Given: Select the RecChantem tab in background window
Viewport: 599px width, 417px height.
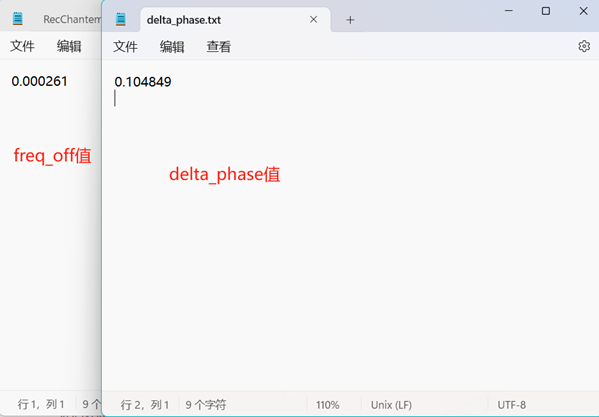Looking at the screenshot, I should tap(72, 19).
